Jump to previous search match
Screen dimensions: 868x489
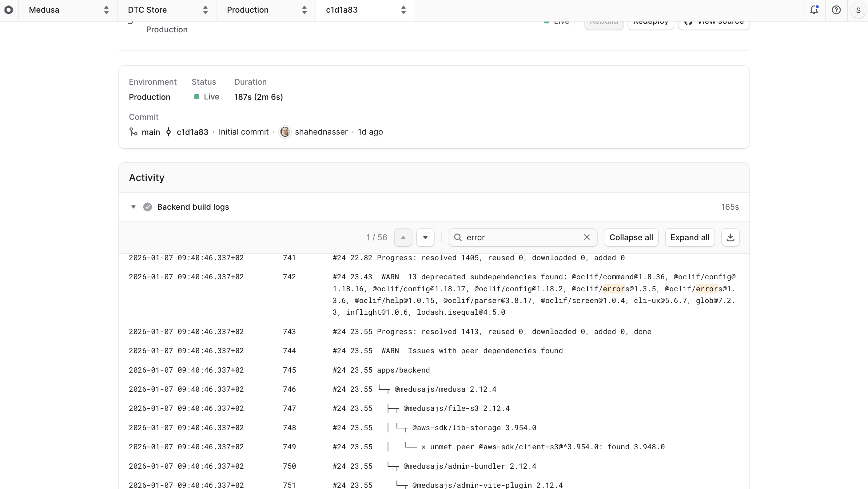pyautogui.click(x=403, y=237)
